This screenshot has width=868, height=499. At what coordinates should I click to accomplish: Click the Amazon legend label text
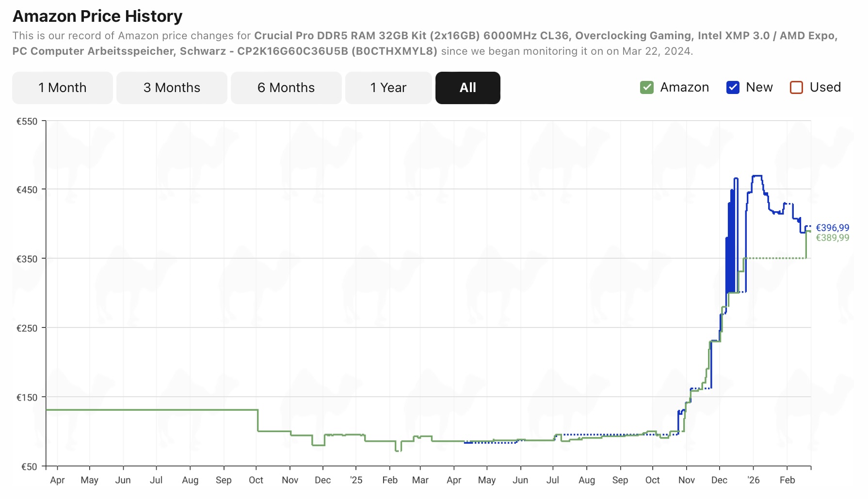pos(684,88)
